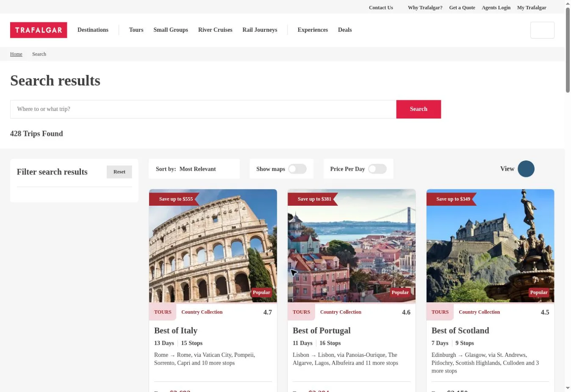
Task: Open the My Trafalgar link
Action: [532, 8]
